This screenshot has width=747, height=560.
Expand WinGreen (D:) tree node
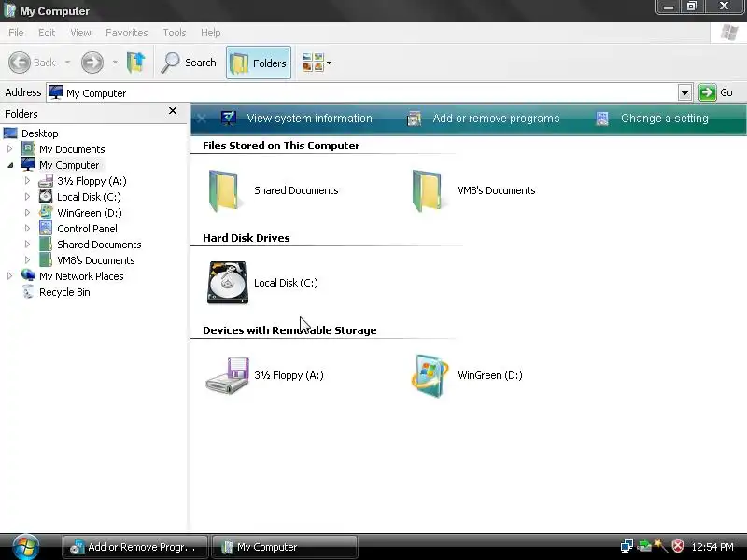tap(27, 213)
